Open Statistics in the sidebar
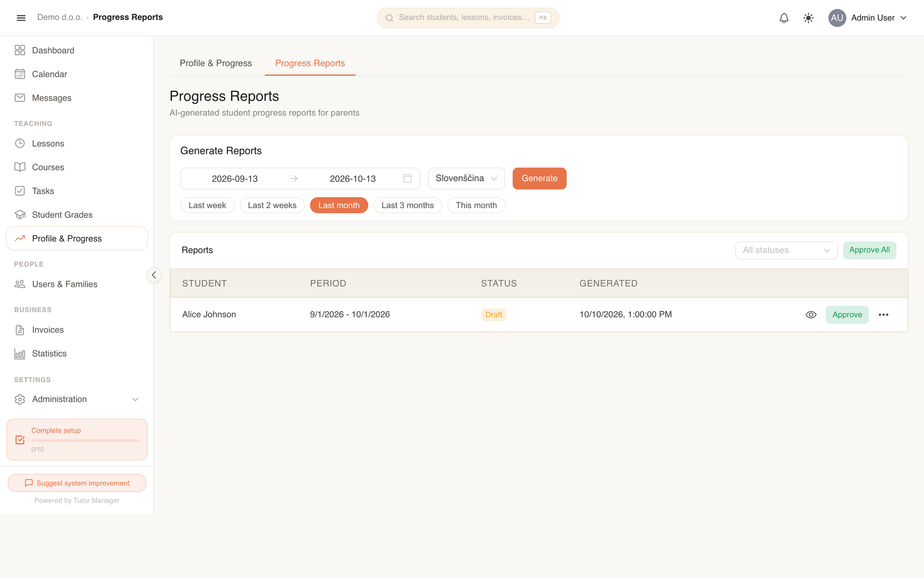The image size is (924, 578). tap(77, 354)
